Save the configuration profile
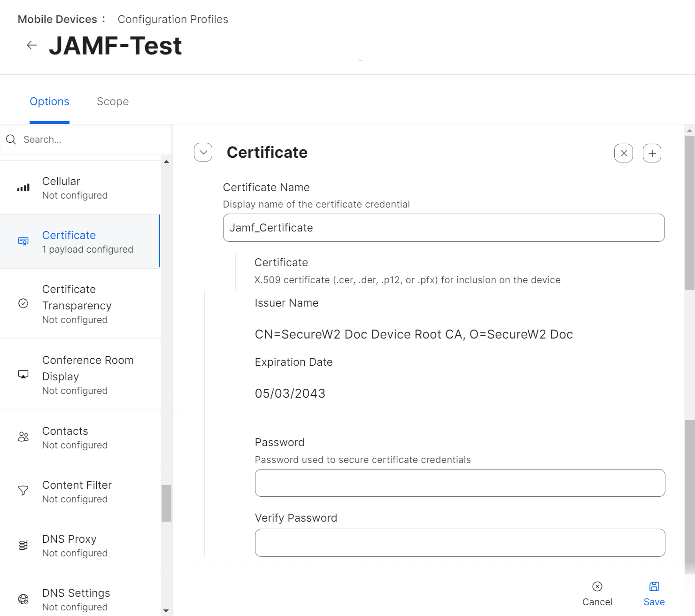The height and width of the screenshot is (616, 695). point(654,593)
